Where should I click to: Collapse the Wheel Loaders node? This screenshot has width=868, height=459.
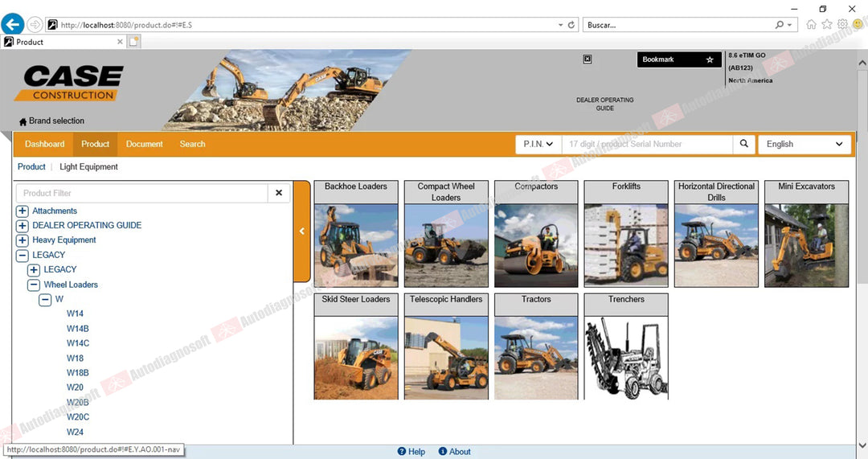point(34,285)
